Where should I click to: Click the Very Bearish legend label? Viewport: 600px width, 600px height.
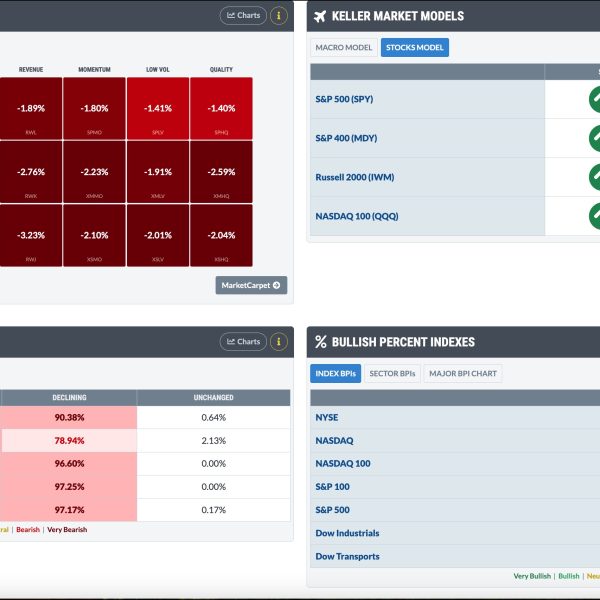point(67,530)
